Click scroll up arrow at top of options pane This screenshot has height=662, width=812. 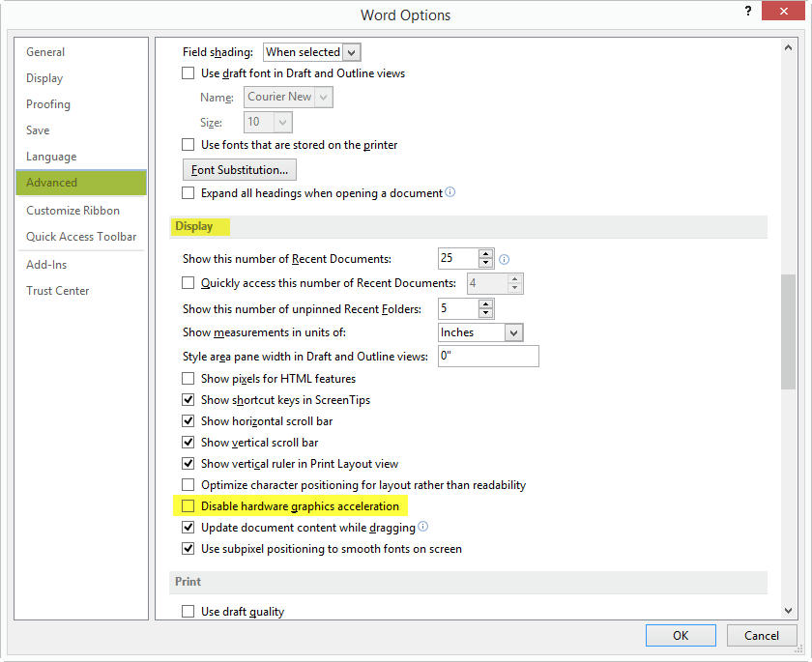pyautogui.click(x=788, y=47)
